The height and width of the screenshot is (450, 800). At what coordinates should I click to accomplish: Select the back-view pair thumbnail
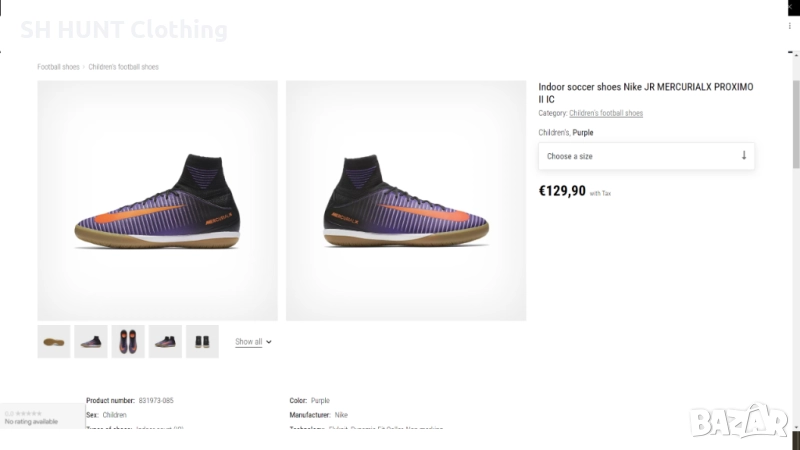pos(202,342)
